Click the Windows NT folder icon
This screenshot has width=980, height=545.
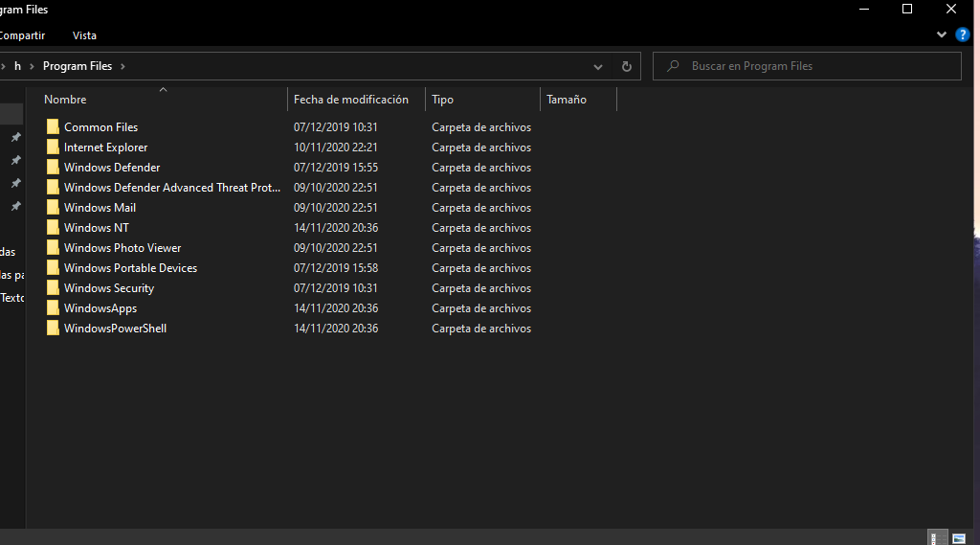(x=54, y=227)
